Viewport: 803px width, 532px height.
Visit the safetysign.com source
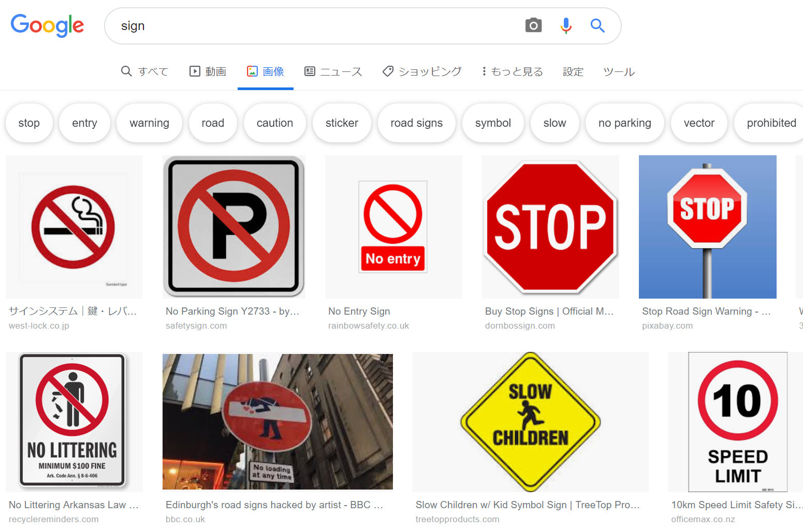tap(196, 326)
